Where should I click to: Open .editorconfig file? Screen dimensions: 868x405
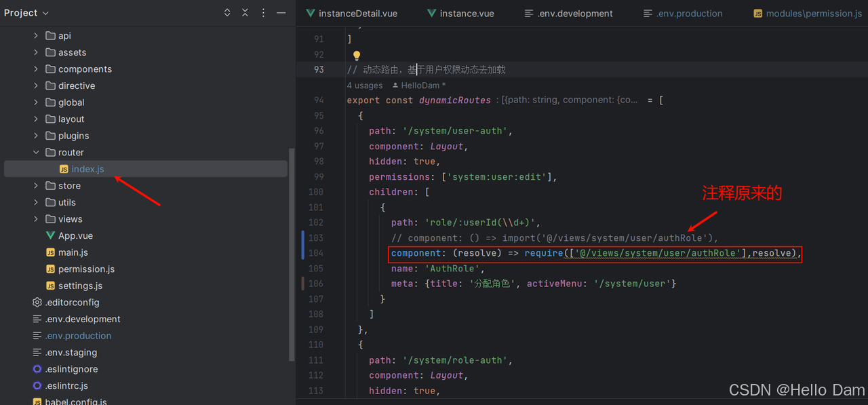72,303
